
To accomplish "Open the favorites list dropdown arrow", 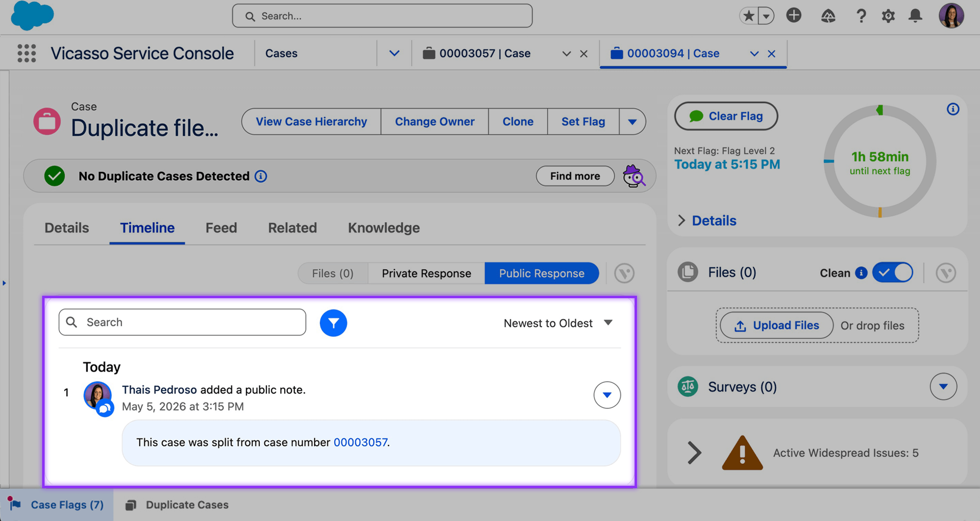I will tap(766, 16).
